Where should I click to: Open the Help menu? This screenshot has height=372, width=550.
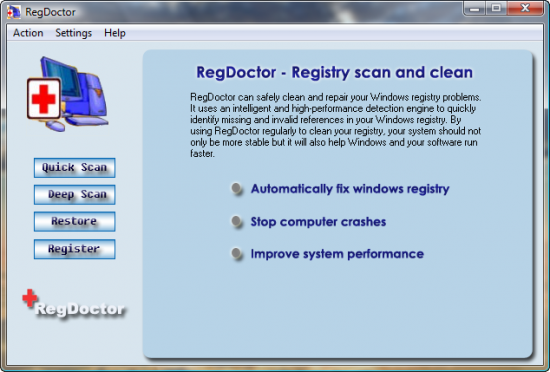point(115,33)
